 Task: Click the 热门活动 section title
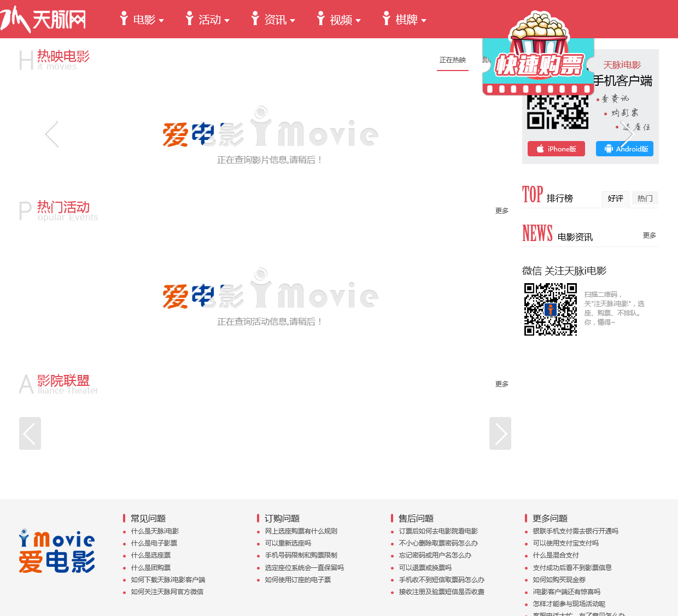[63, 207]
